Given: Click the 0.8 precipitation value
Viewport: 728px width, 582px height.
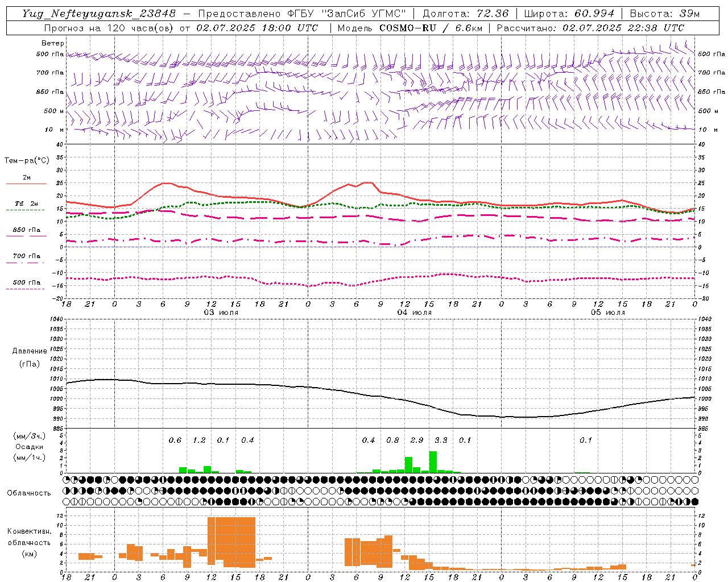Looking at the screenshot, I should click(x=392, y=440).
